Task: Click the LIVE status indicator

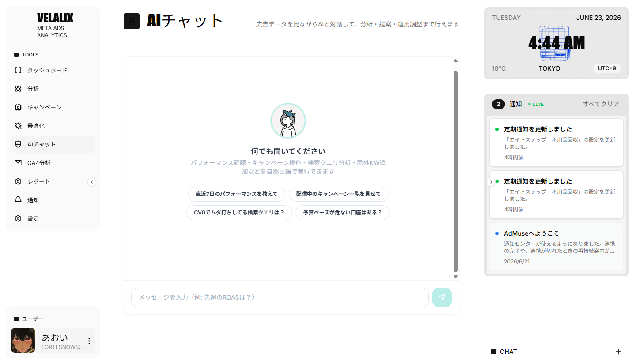Action: 536,105
